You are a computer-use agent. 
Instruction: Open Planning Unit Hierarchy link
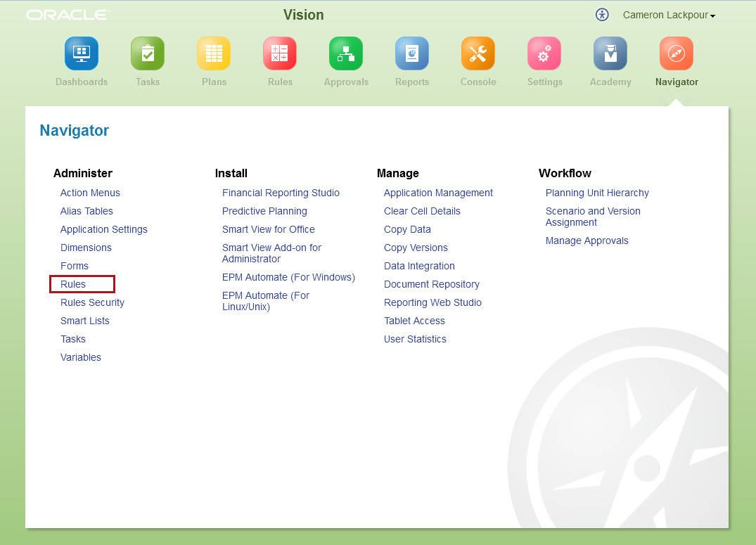click(597, 193)
